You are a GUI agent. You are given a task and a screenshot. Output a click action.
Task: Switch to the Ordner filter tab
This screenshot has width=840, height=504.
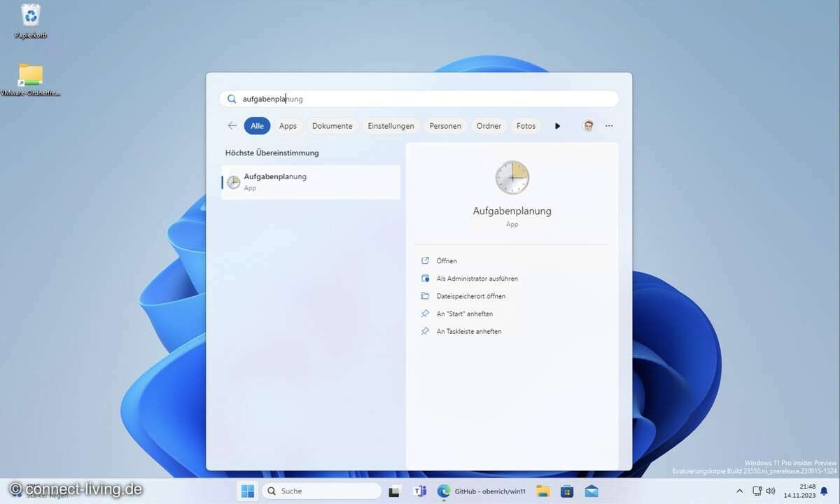tap(489, 126)
